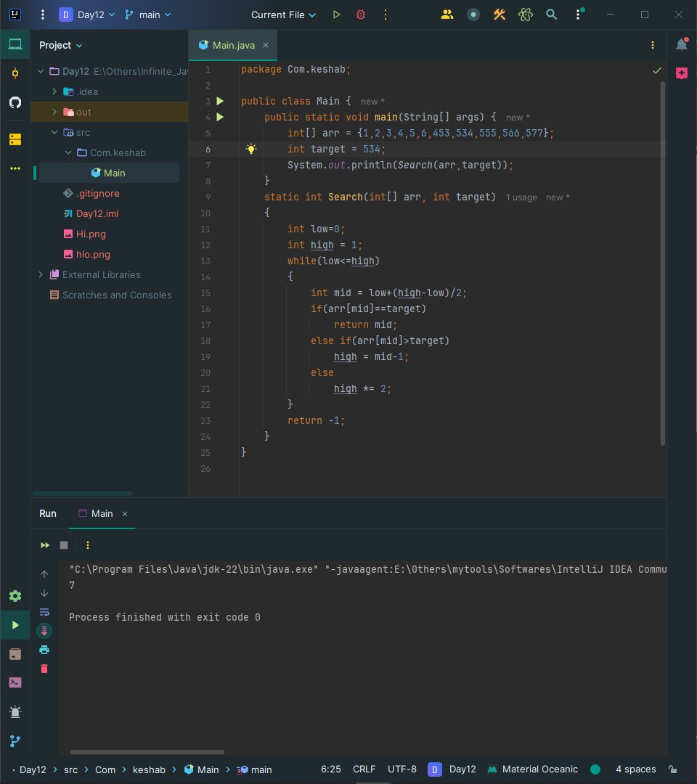Open IDE settings and updates icon
697x784 pixels.
pos(579,15)
